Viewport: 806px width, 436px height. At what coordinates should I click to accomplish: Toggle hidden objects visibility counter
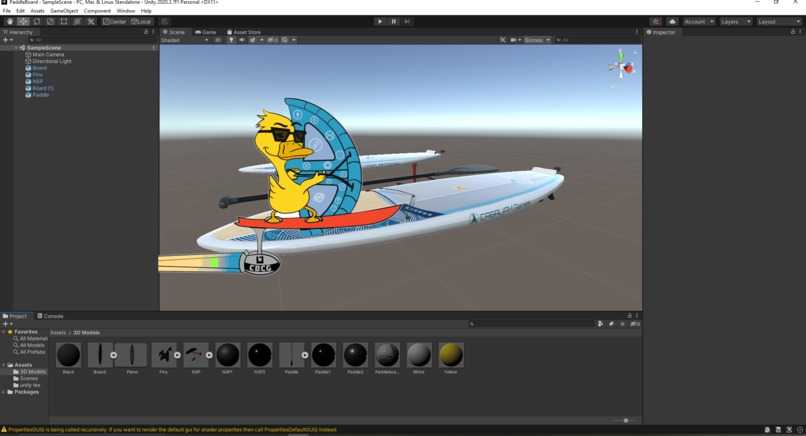[x=273, y=40]
